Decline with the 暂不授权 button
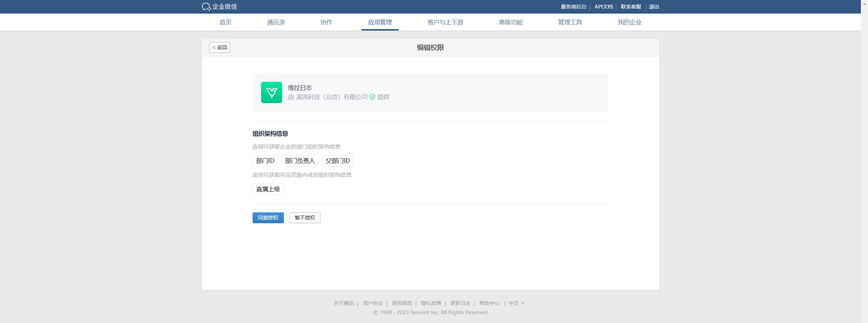Screen dimensions: 868x323 (304, 218)
